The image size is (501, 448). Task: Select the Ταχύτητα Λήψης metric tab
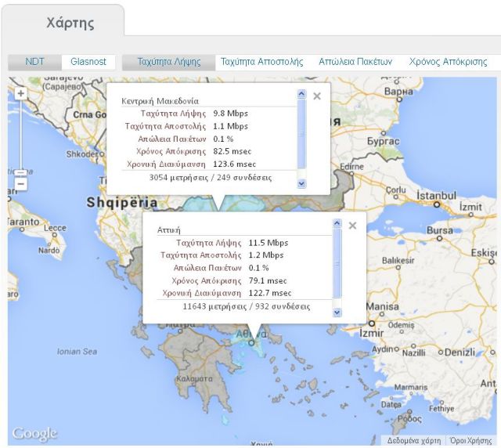pyautogui.click(x=169, y=61)
